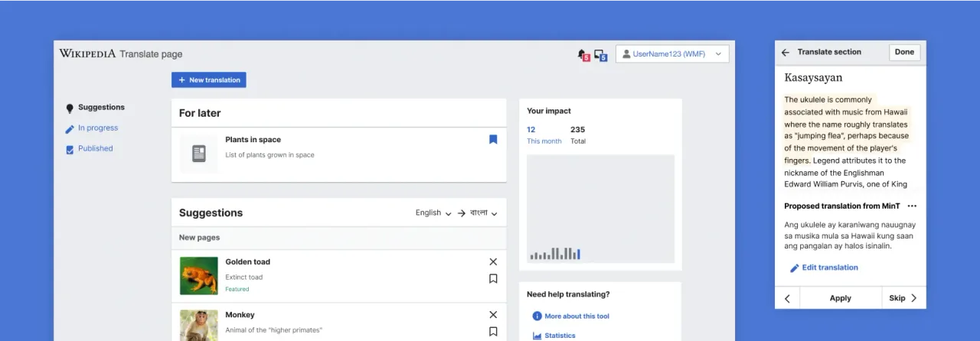
Task: Remove bookmark from Plants in space
Action: 493,139
